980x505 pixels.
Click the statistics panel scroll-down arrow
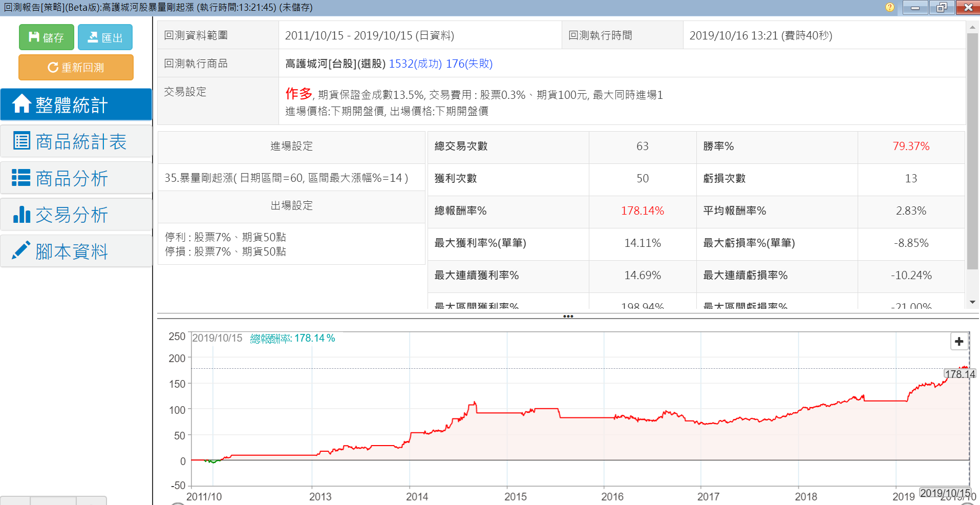click(972, 302)
